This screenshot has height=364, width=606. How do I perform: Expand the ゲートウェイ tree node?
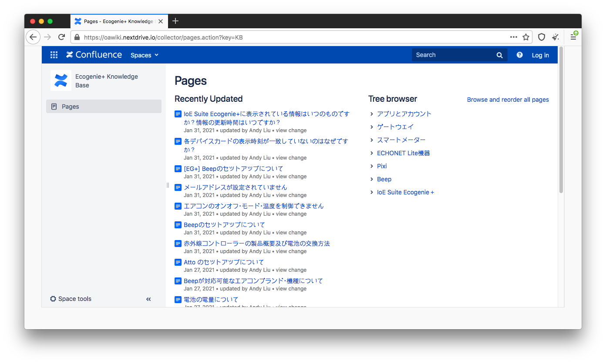(x=372, y=127)
